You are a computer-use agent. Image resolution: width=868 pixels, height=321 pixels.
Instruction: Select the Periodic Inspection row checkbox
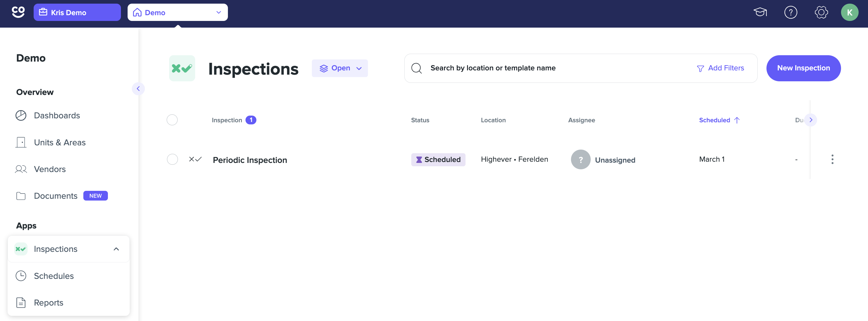[x=172, y=160]
